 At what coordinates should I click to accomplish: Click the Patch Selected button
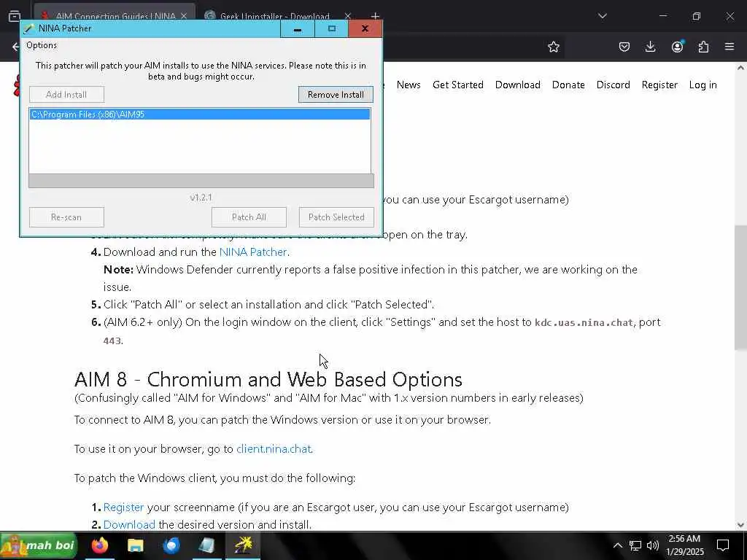(336, 217)
